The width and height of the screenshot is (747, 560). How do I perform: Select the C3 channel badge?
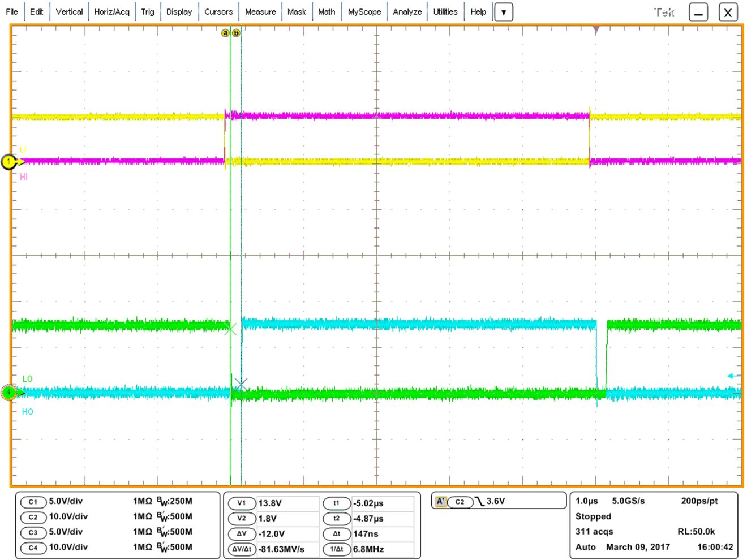(34, 532)
